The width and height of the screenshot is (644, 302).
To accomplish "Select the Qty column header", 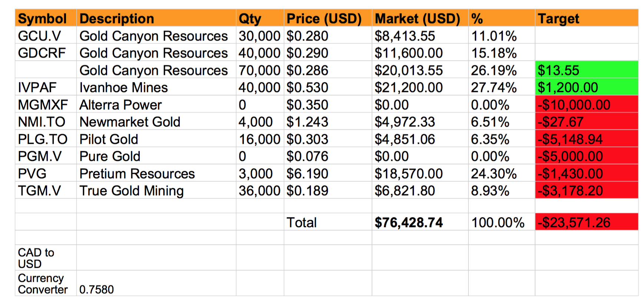I will 260,18.
